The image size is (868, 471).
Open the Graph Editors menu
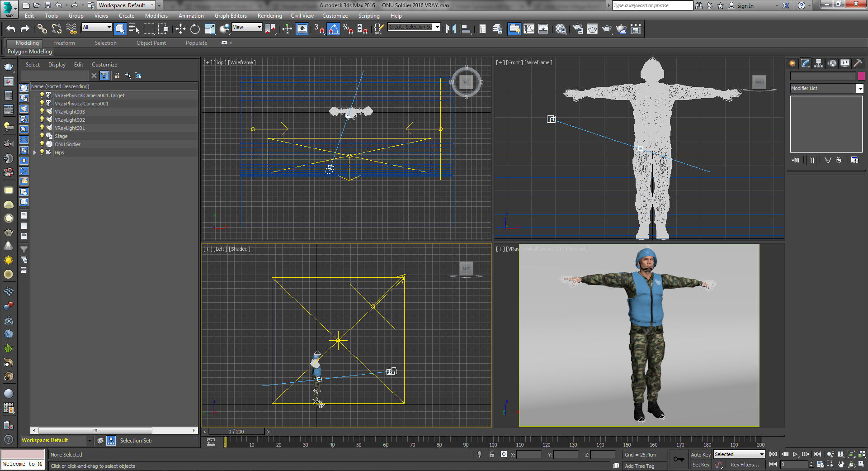pos(231,16)
